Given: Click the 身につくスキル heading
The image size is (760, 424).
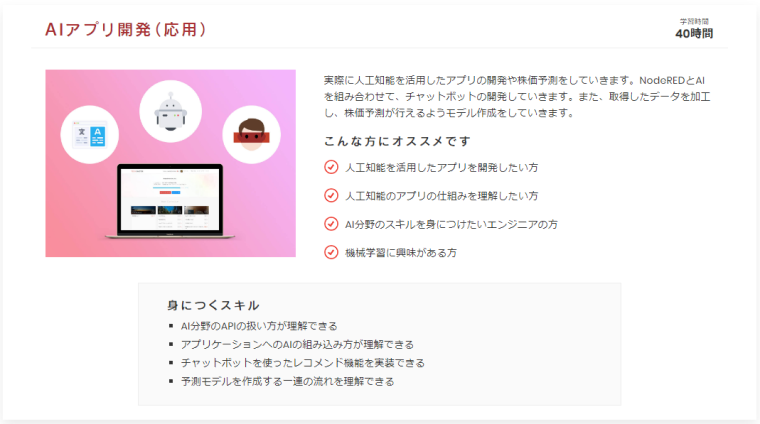Looking at the screenshot, I should (x=213, y=305).
